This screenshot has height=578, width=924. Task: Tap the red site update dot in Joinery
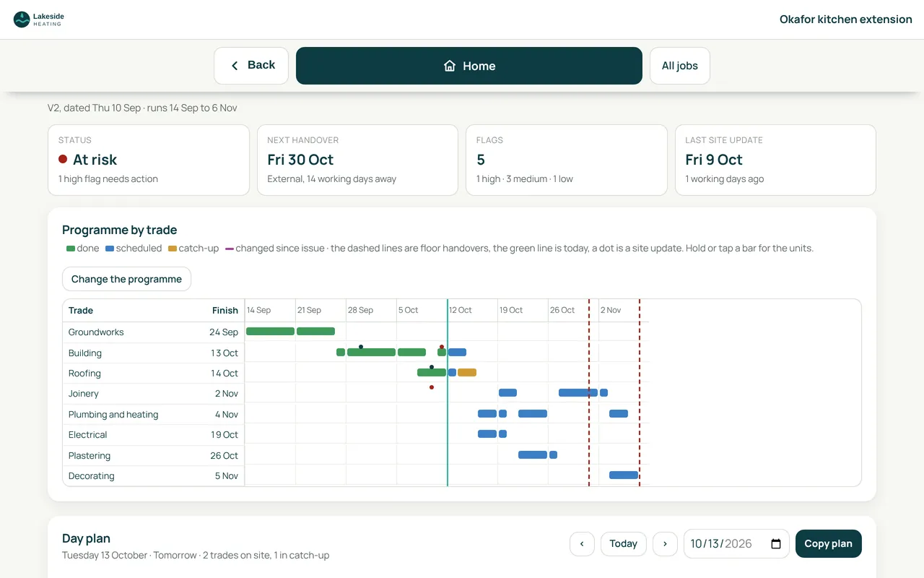432,387
